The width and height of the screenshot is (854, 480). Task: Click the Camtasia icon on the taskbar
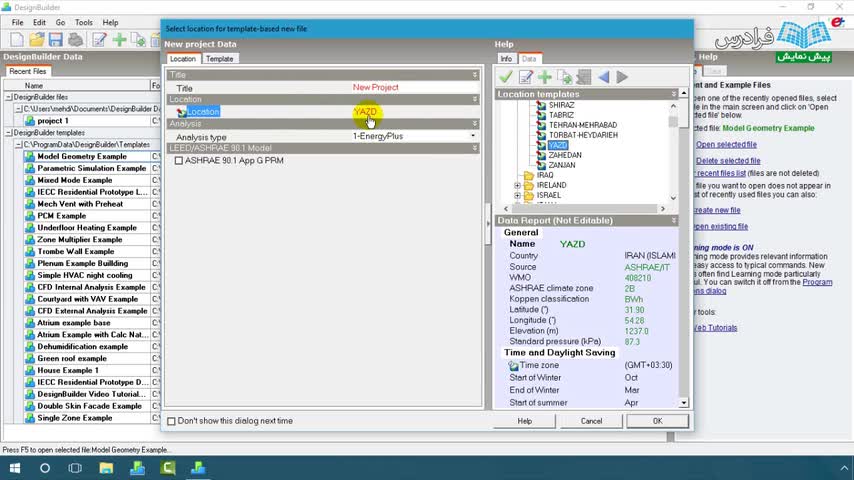168,468
